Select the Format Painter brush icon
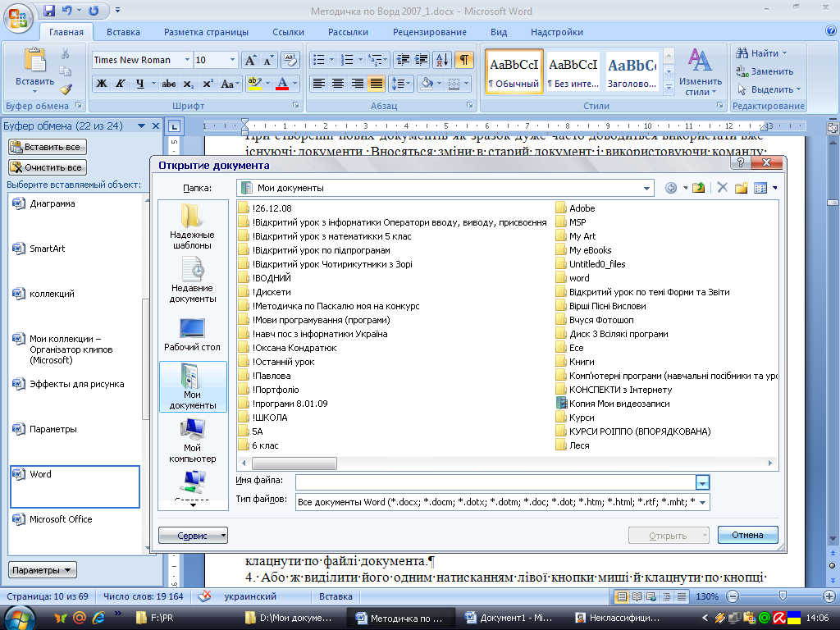This screenshot has height=630, width=840. pos(66,89)
